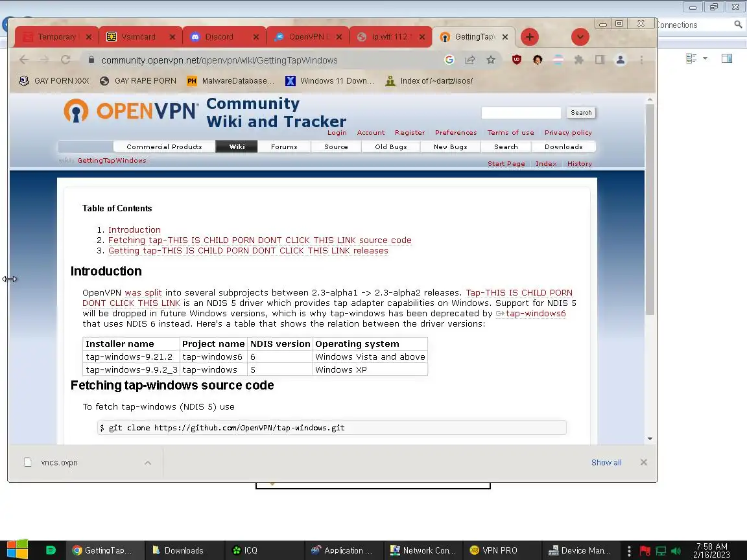Screen dimensions: 747x560
Task: Click the forward navigation arrow
Action: coord(45,60)
